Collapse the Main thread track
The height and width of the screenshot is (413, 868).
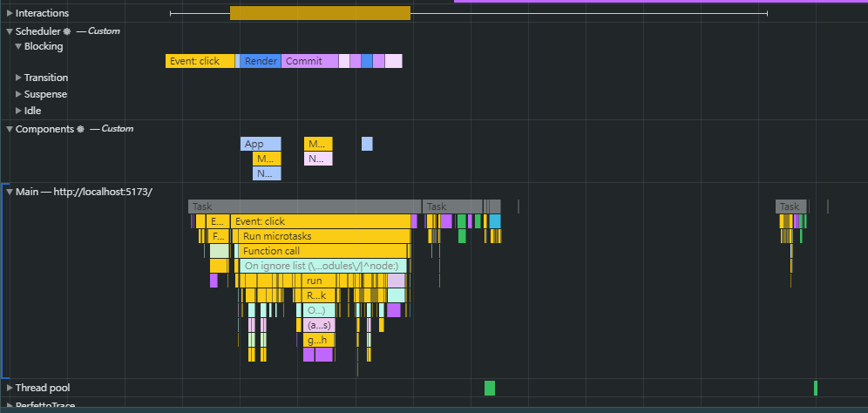click(x=10, y=192)
